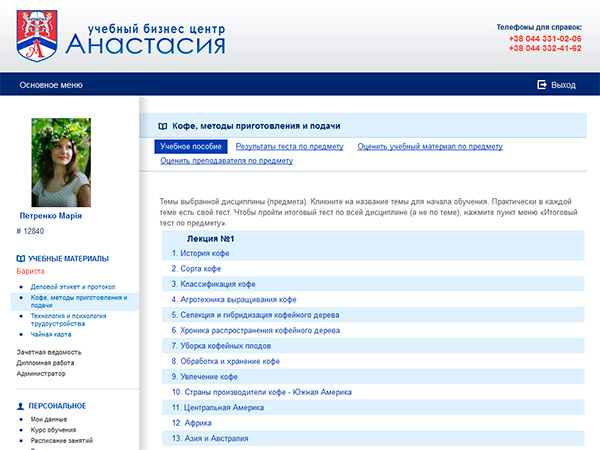Select the Учебное пособие tab
Viewport: 600px width, 450px height.
click(x=191, y=147)
